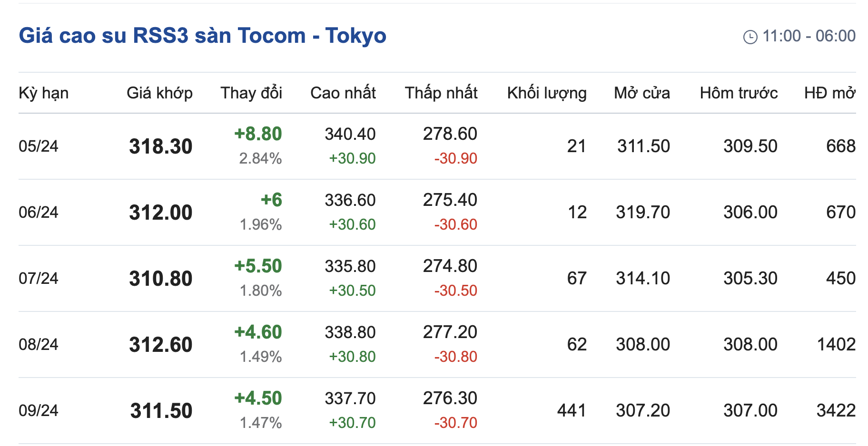Click the Khối lượng column header
868x446 pixels.
546,93
